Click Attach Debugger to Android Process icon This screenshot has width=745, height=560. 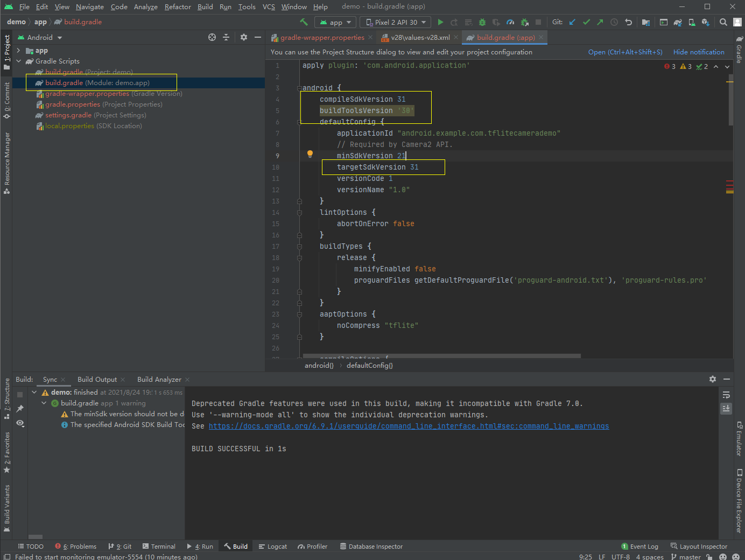(x=524, y=22)
